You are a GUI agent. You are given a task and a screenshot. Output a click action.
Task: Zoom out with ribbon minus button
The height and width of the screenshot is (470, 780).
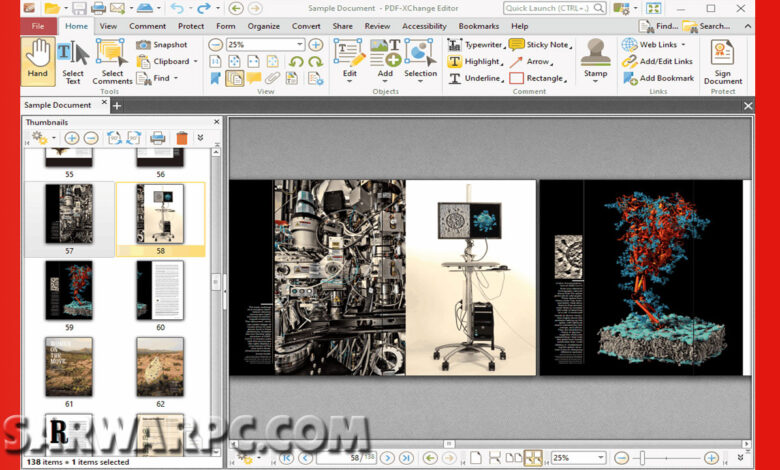point(215,45)
